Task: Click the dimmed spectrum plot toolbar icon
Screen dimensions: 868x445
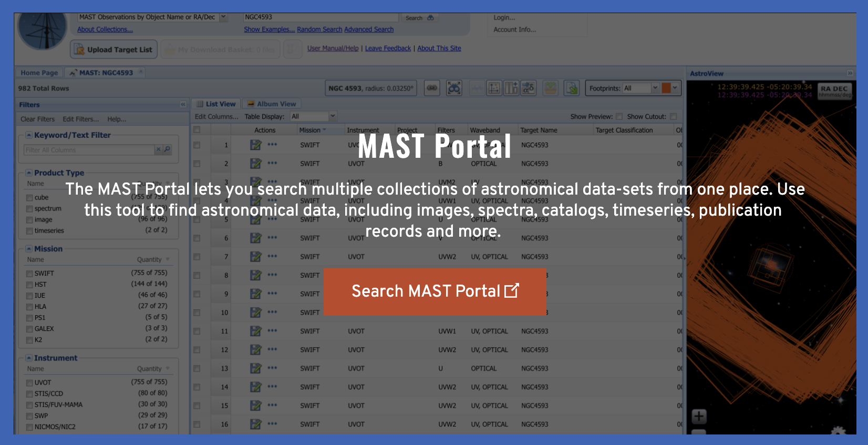Action: 477,88
